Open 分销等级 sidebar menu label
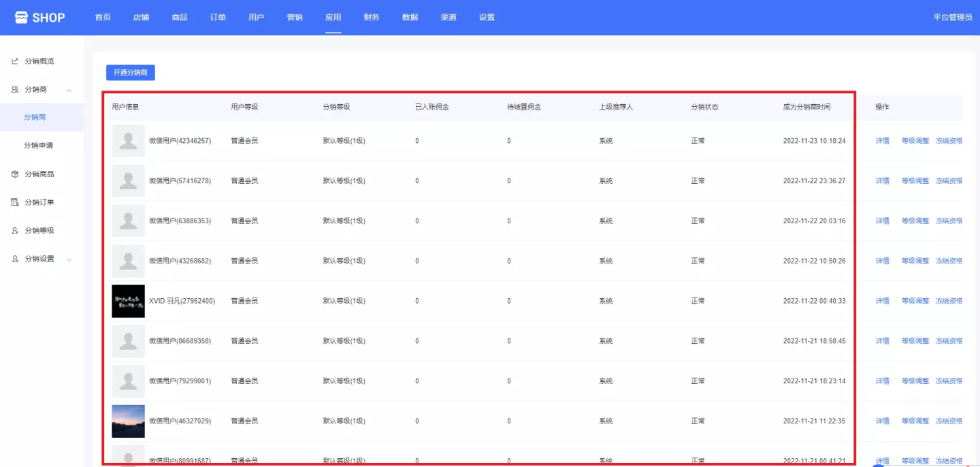980x467 pixels. point(39,231)
